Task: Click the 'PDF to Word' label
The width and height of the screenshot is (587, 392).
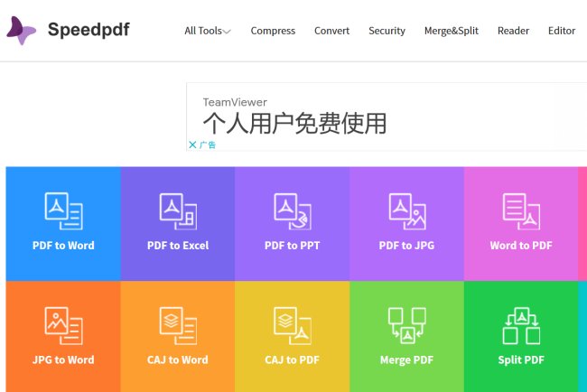Action: [63, 246]
